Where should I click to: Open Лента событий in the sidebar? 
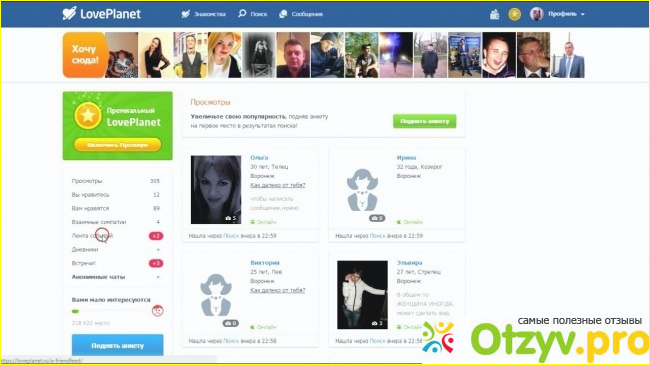click(x=92, y=236)
